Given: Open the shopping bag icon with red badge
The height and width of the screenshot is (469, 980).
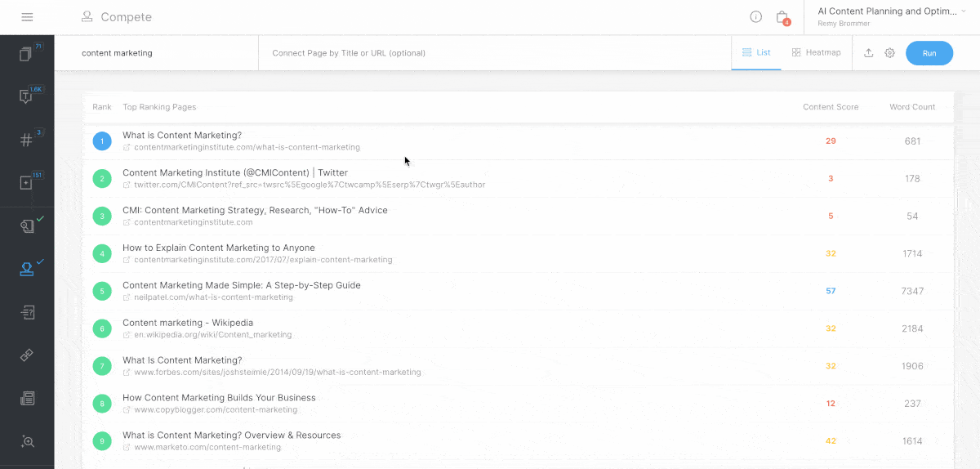Looking at the screenshot, I should [782, 17].
